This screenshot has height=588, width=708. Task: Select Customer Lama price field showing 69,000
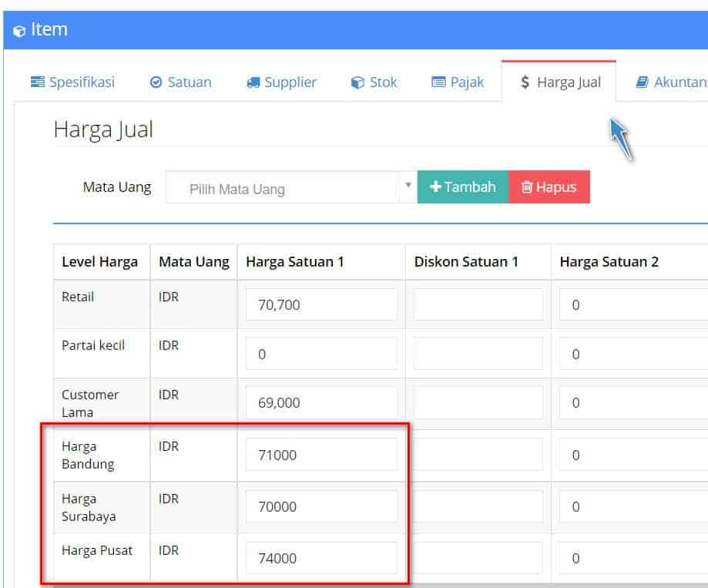coord(321,403)
